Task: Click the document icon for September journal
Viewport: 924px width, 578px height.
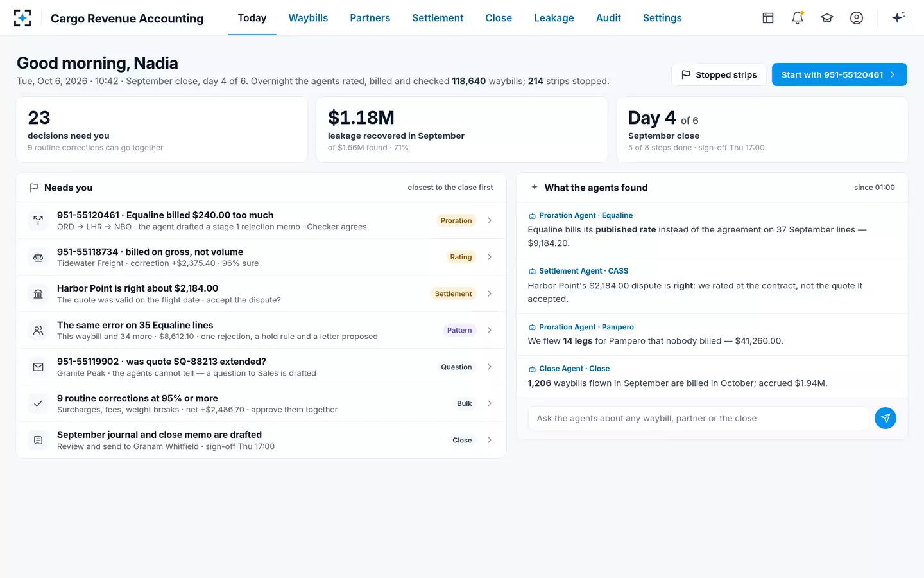Action: point(38,440)
